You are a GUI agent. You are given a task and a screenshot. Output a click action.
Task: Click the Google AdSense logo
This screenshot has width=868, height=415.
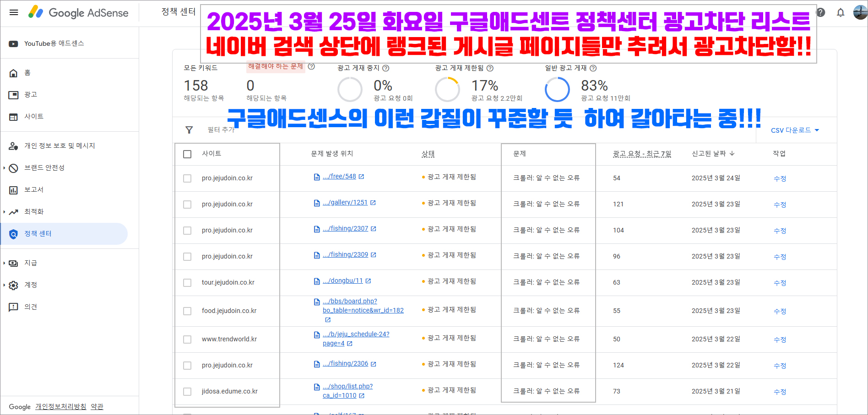(78, 12)
